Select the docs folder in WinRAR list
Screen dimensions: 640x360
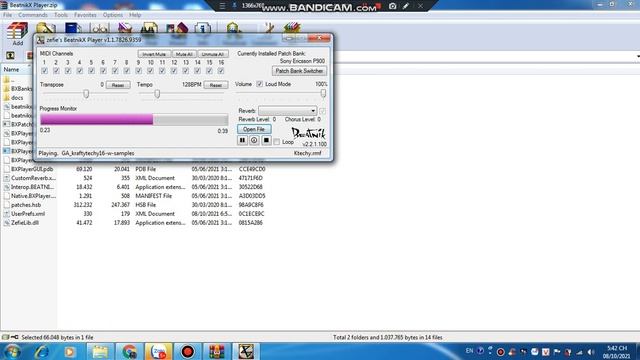(13, 98)
